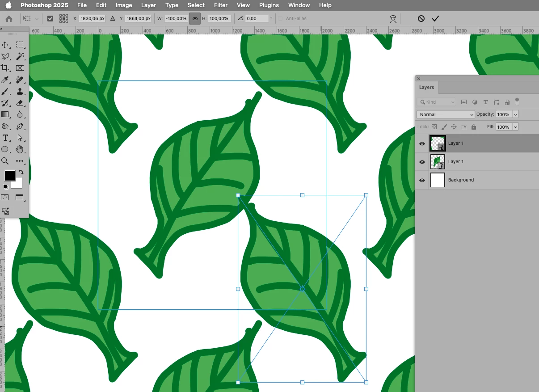The width and height of the screenshot is (539, 392).
Task: Select the Clone Stamp tool
Action: pos(20,91)
